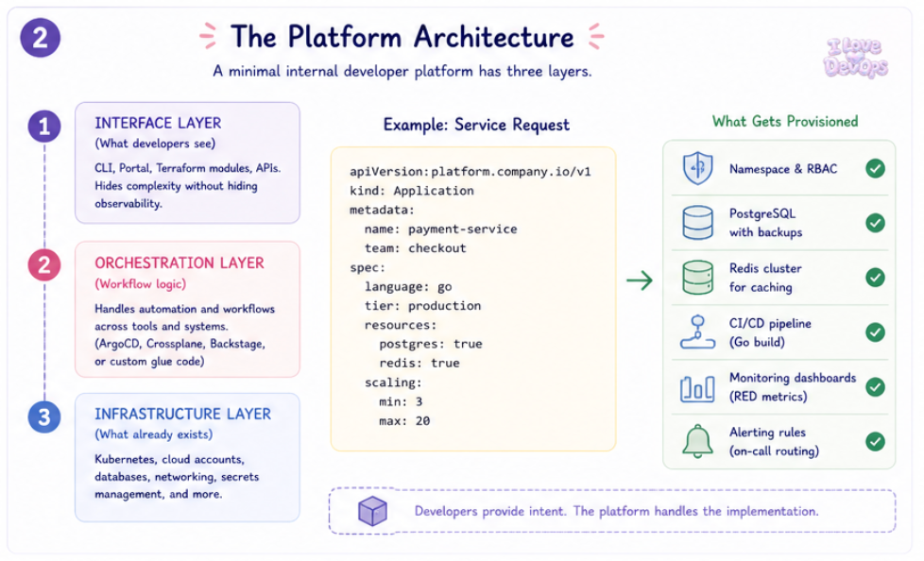Click the Monitoring dashboards bar chart icon
The image size is (924, 561).
(697, 388)
